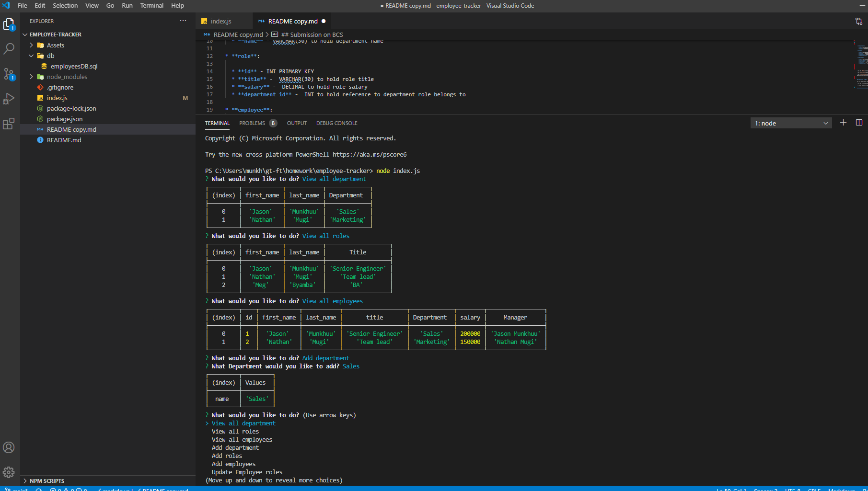Image resolution: width=868 pixels, height=491 pixels.
Task: Open Explorer views and more actions ellipsis
Action: 183,21
